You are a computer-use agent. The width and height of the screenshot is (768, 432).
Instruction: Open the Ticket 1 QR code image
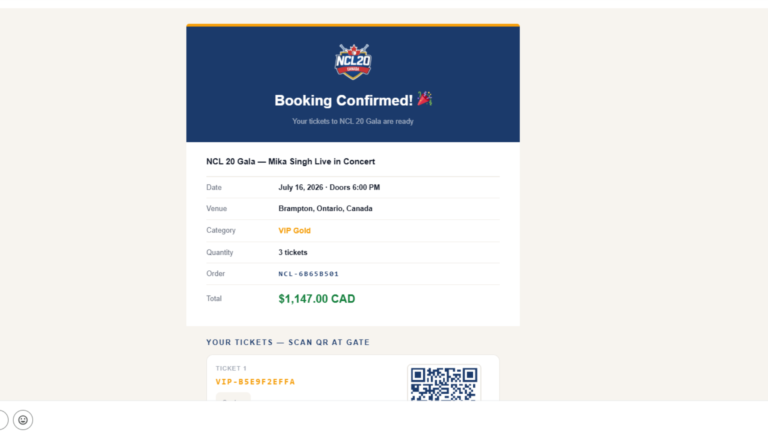tap(444, 384)
